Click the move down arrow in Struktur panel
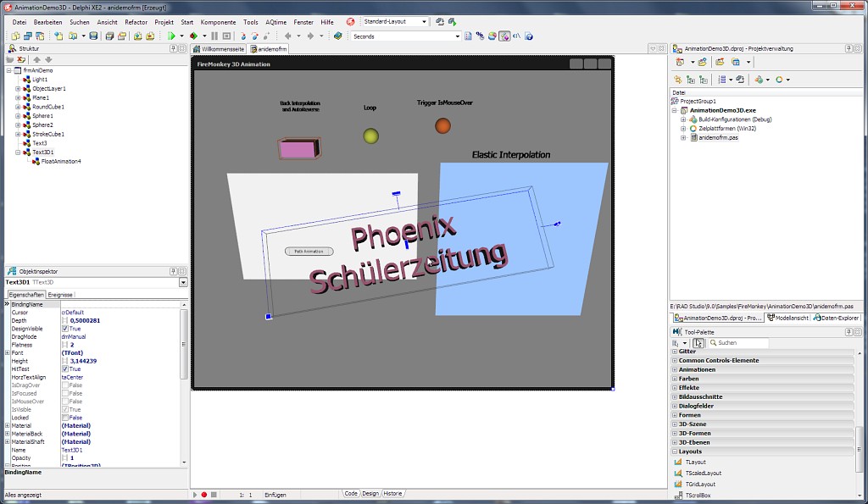The image size is (868, 504). click(48, 59)
